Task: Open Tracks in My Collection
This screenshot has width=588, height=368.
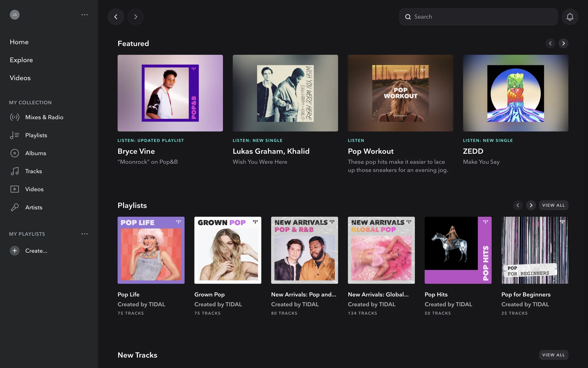Action: [33, 171]
